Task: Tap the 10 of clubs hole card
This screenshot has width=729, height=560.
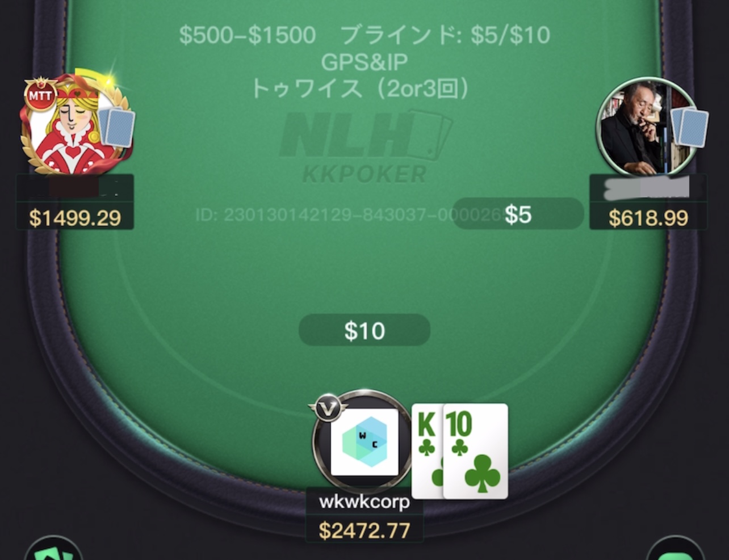Action: click(476, 451)
